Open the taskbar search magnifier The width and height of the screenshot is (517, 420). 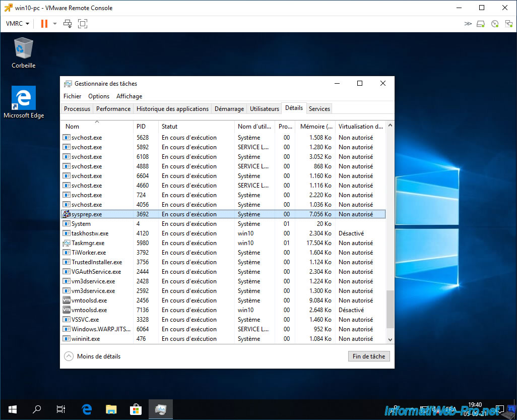(37, 409)
